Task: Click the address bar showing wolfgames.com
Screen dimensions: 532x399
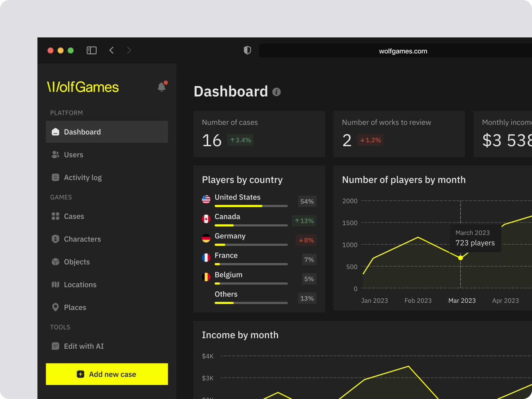Action: (x=403, y=51)
